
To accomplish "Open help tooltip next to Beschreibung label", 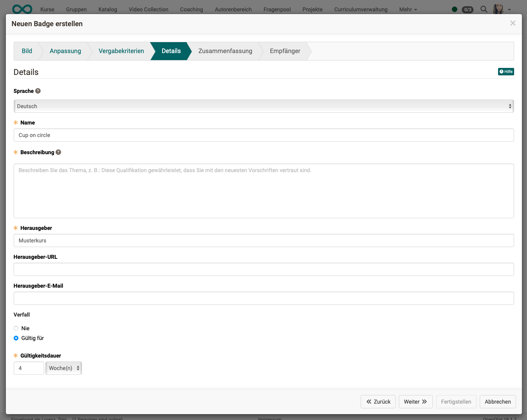I will 58,152.
